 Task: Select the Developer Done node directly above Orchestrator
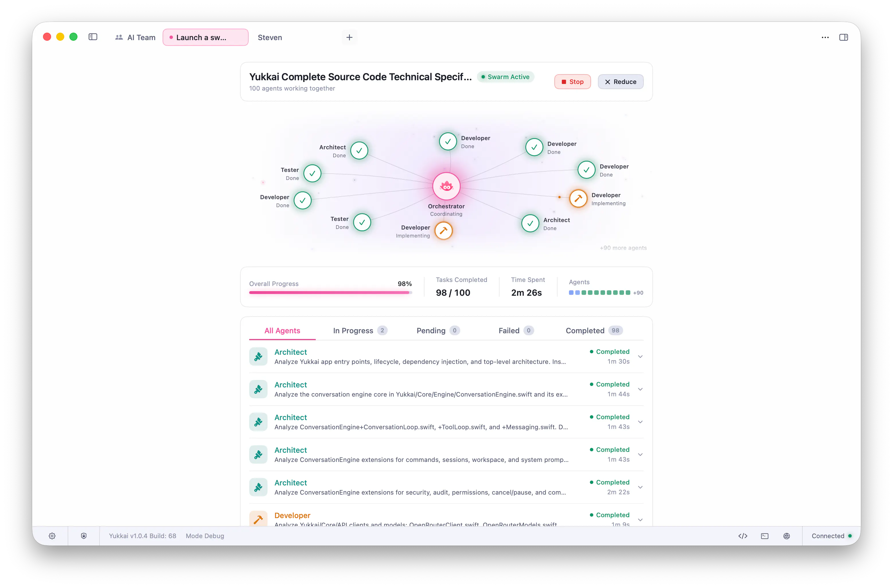448,141
